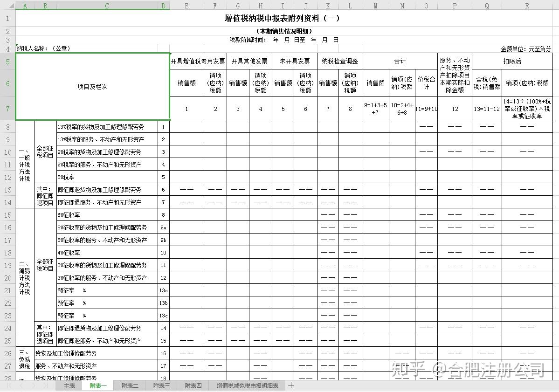Click the 一、一般计税方法计税 merged cell
Viewport: 559px width, 392px height.
[25, 164]
